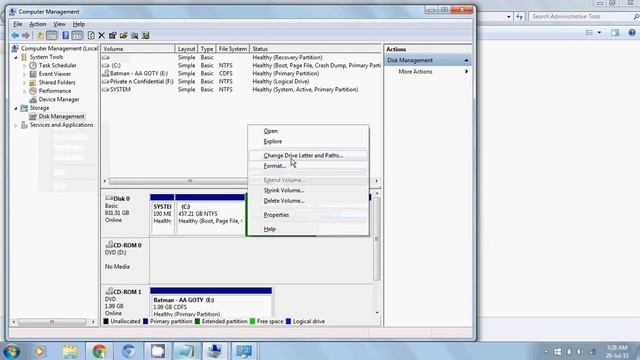Click the Back arrow toolbar icon

tap(15, 36)
